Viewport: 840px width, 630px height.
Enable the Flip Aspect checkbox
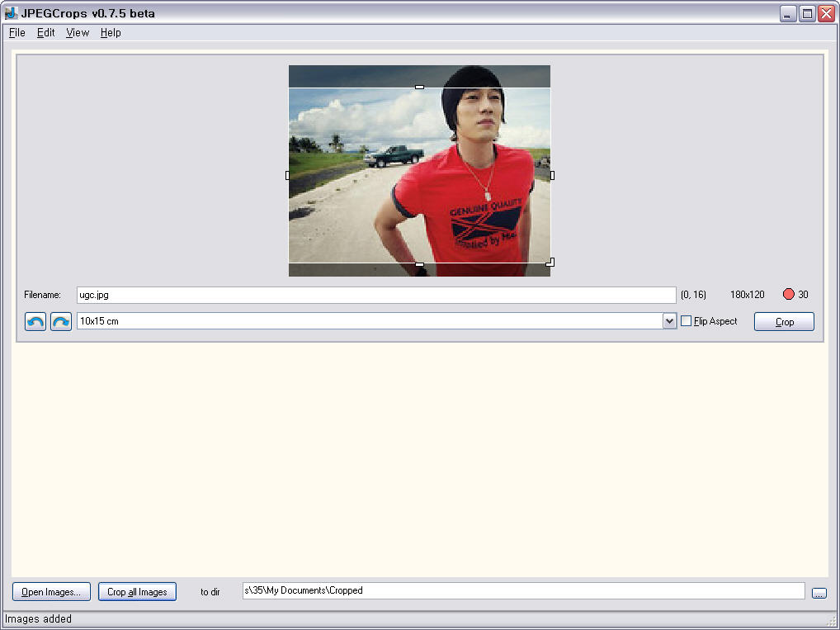(686, 321)
